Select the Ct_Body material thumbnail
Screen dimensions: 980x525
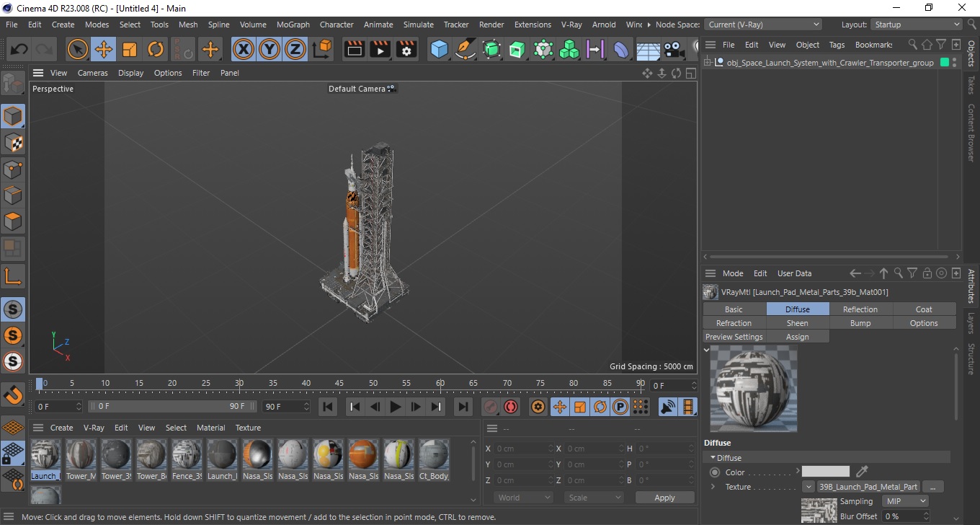click(434, 459)
